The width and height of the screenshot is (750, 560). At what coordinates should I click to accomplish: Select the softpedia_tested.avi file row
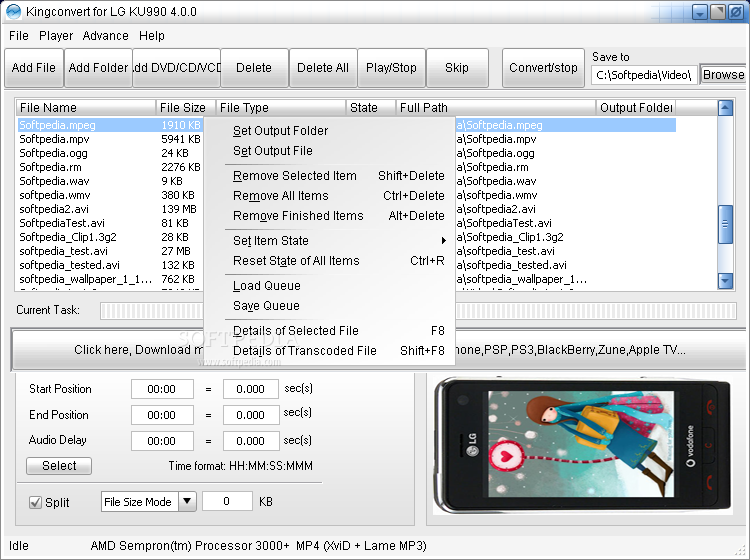tap(110, 265)
